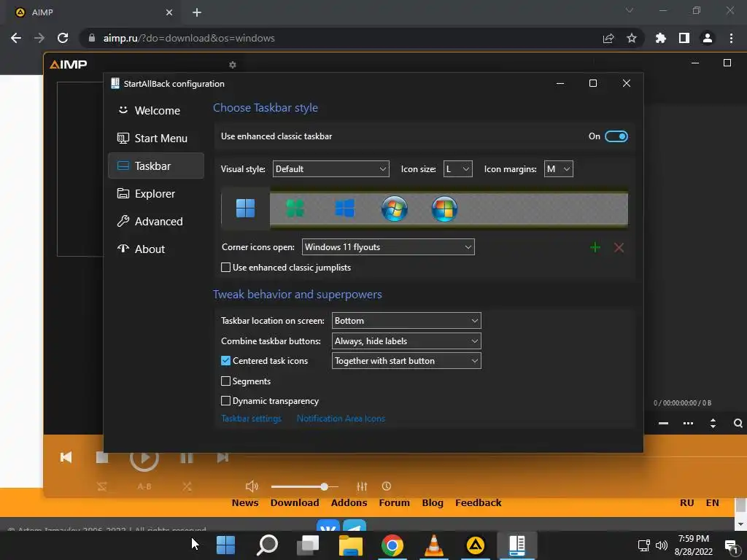Image resolution: width=747 pixels, height=560 pixels.
Task: Open AIMP settings gear icon
Action: tap(233, 65)
